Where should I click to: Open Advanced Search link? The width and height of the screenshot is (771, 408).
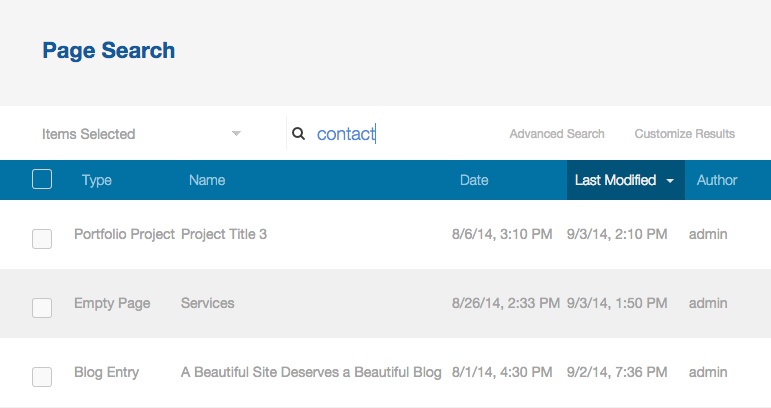(557, 134)
